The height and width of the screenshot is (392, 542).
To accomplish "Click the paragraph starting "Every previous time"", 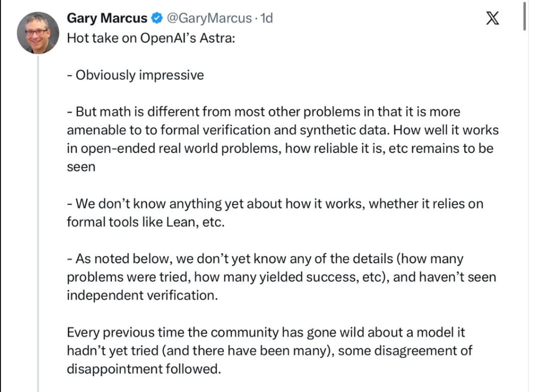I will 269,350.
